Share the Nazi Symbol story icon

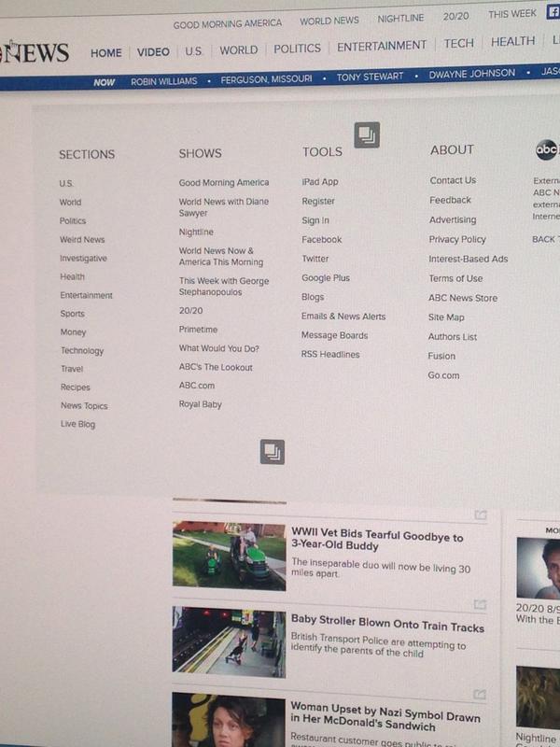pos(480,694)
